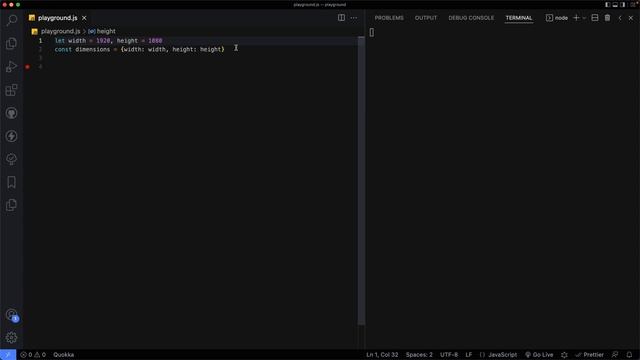The width and height of the screenshot is (640, 360).
Task: Toggle the primary side bar layout icon
Action: [607, 4]
